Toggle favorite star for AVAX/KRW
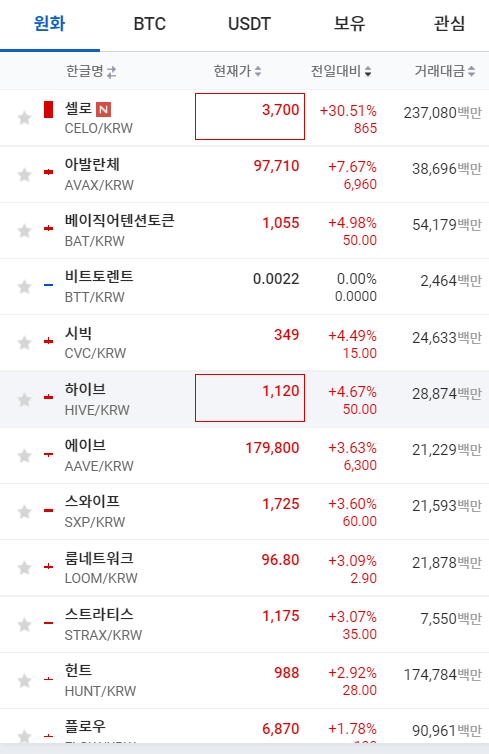 pos(24,175)
